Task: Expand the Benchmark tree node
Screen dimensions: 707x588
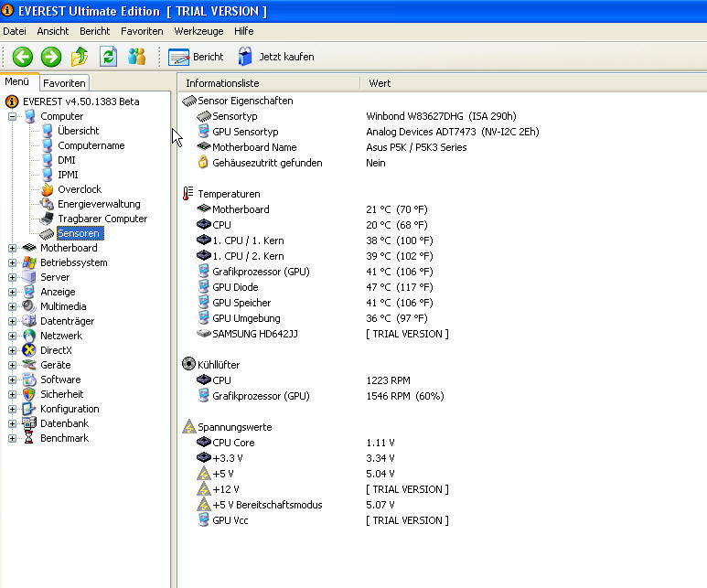Action: click(x=13, y=438)
